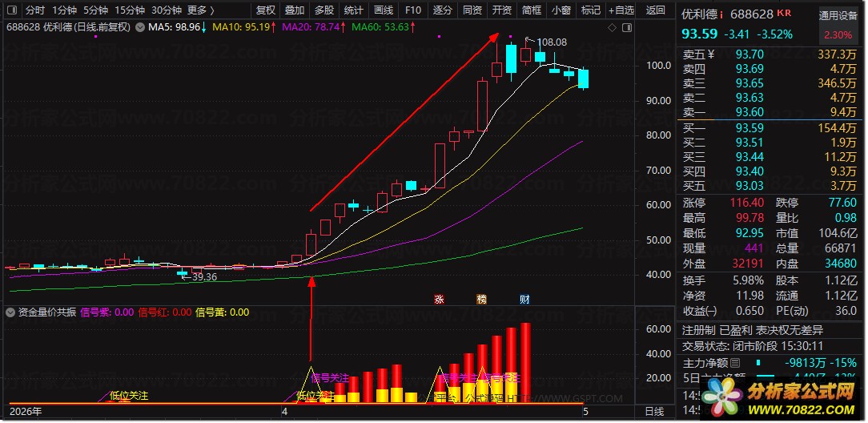868x423 pixels.
Task: Open the 主力净额 detail list icon
Action: (734, 363)
